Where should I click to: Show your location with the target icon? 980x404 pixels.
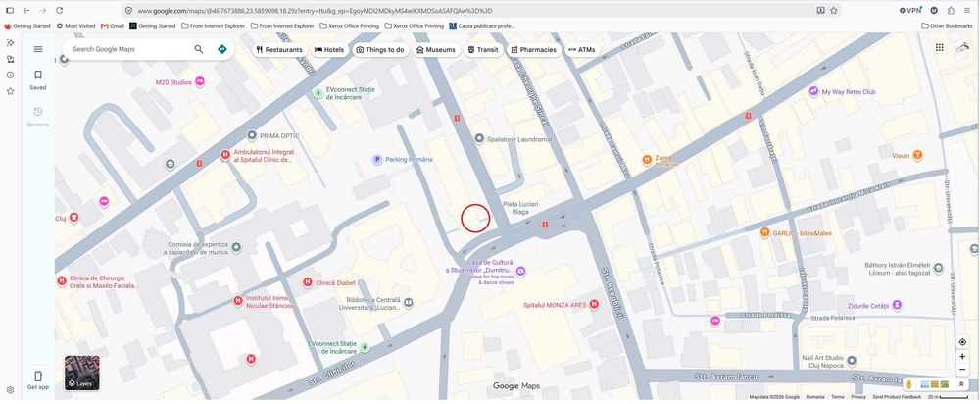tap(962, 342)
